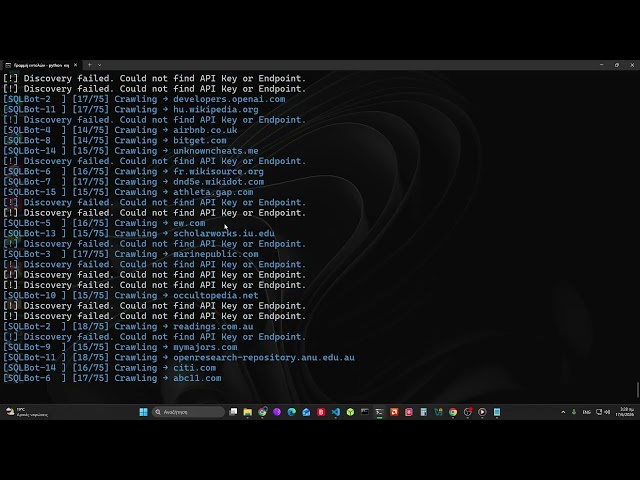Click the line crawling marinepublic.com
The image size is (640, 480).
pos(131,254)
